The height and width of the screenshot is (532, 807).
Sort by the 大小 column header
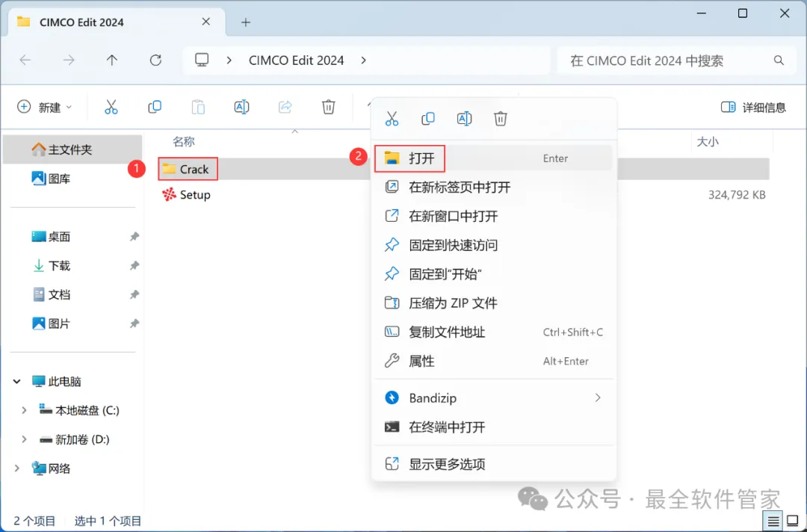708,141
